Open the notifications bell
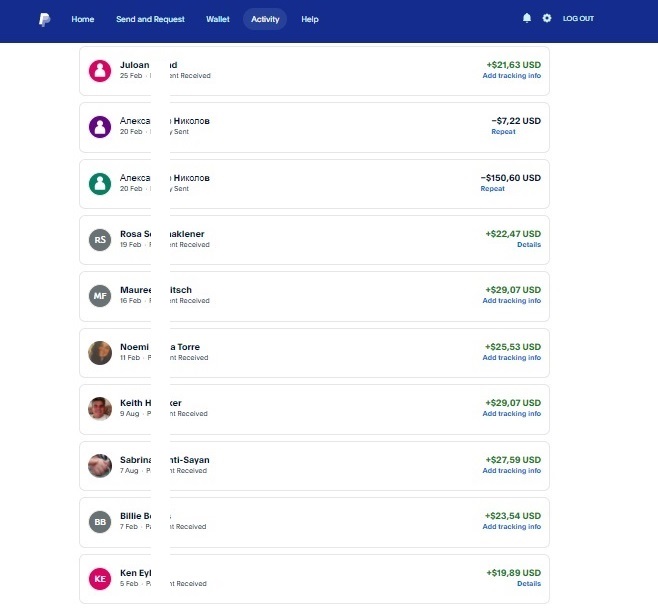The height and width of the screenshot is (608, 658). pyautogui.click(x=527, y=19)
